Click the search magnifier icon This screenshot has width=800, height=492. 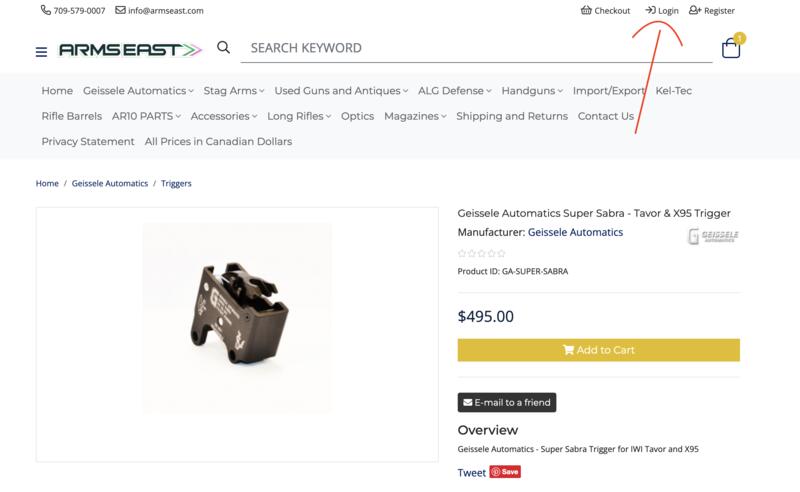(x=223, y=47)
